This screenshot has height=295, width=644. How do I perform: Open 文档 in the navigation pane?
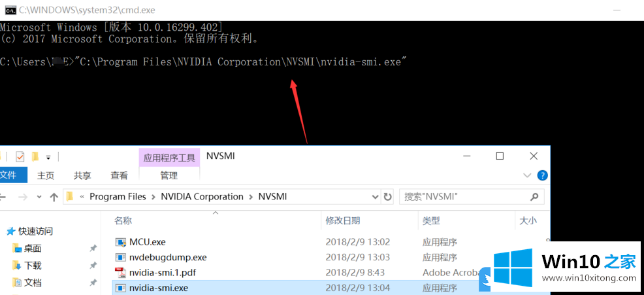tap(27, 283)
